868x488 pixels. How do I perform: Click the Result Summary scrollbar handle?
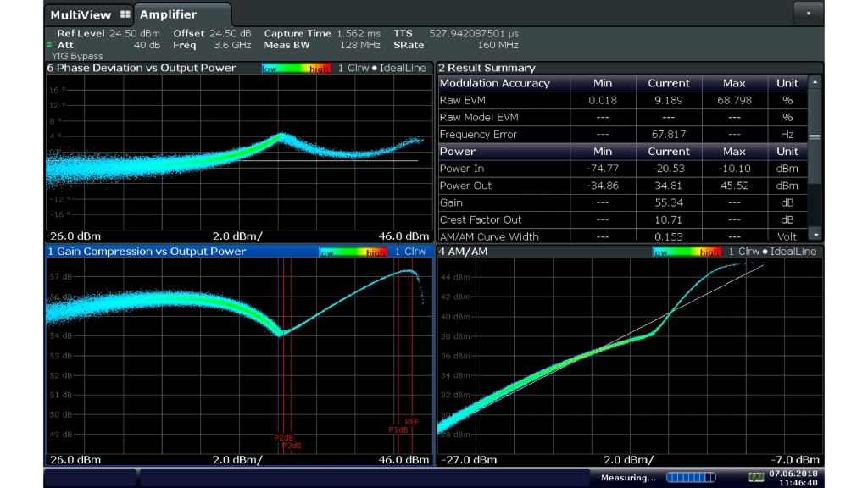(x=815, y=136)
